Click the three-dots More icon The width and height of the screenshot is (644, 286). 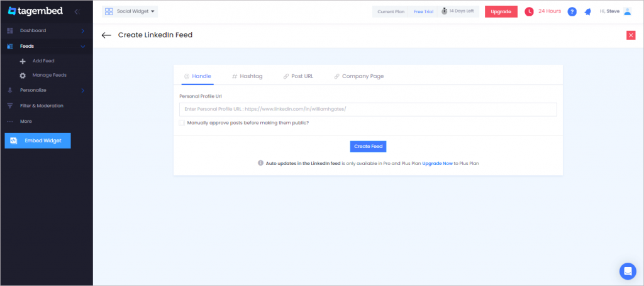[x=10, y=122]
